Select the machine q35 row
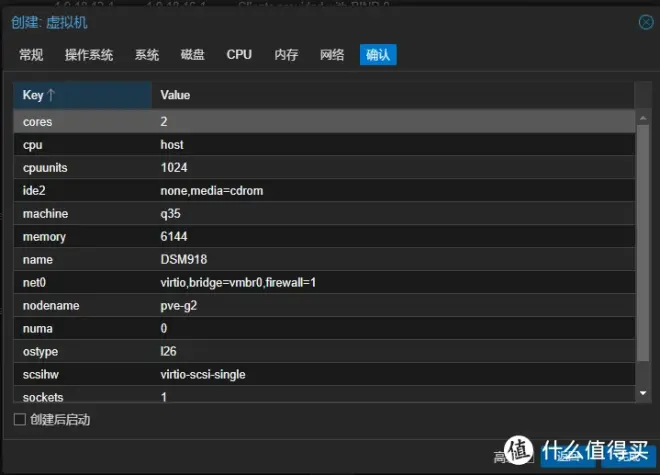 point(324,213)
